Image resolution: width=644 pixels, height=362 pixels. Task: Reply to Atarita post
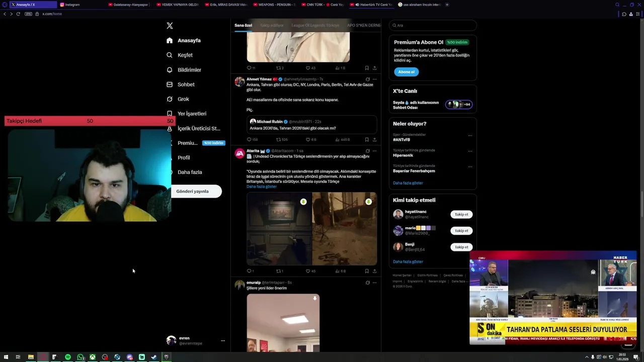click(x=249, y=271)
